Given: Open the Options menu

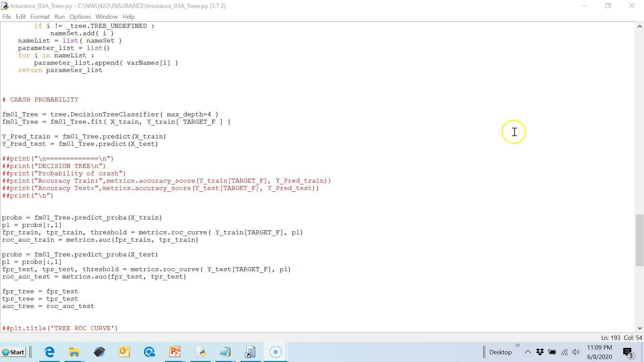Looking at the screenshot, I should [x=80, y=16].
